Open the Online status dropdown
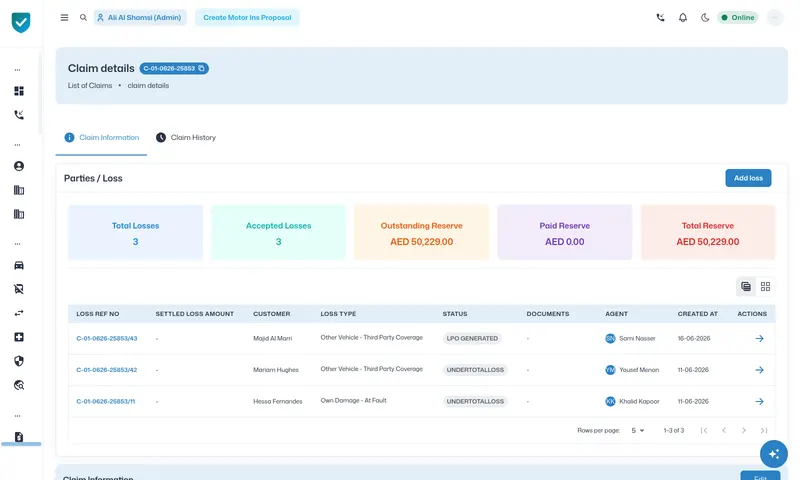Screen dimensions: 800x480 [738, 17]
